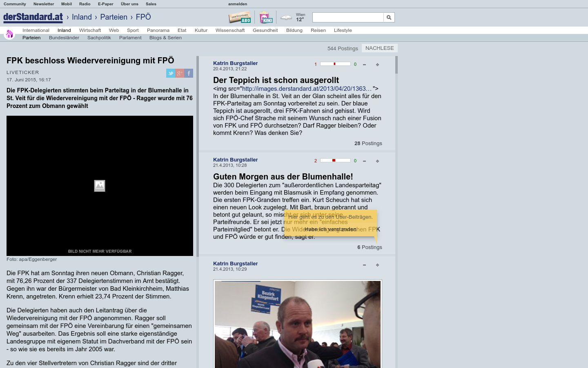Open the images.derstandard.at image URL link
The height and width of the screenshot is (368, 588).
(x=307, y=89)
